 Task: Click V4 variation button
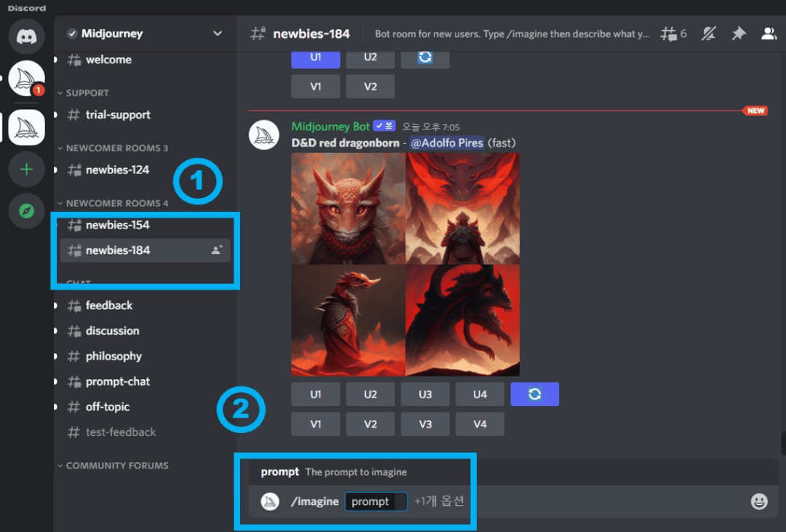click(480, 424)
